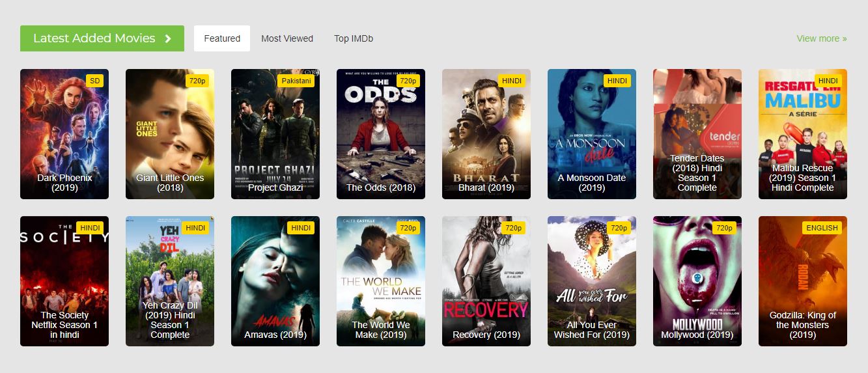
Task: Click the "Bharat (2019)" title text
Action: [486, 187]
